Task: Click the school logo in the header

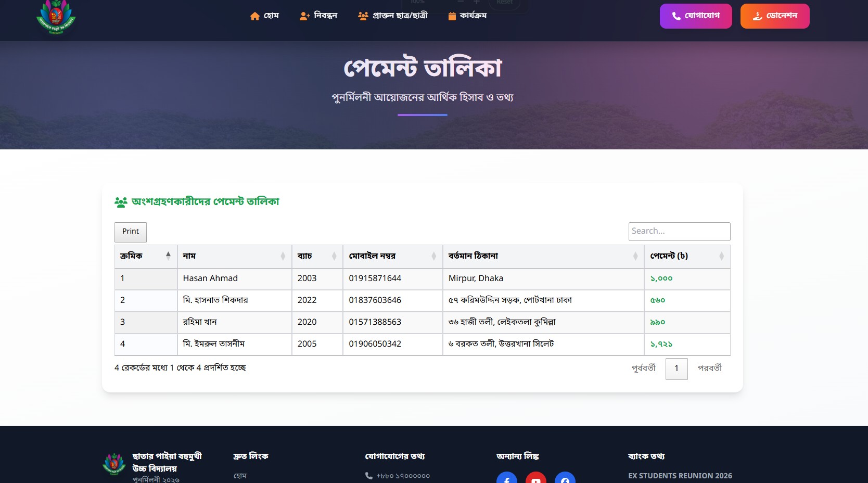Action: [x=56, y=17]
